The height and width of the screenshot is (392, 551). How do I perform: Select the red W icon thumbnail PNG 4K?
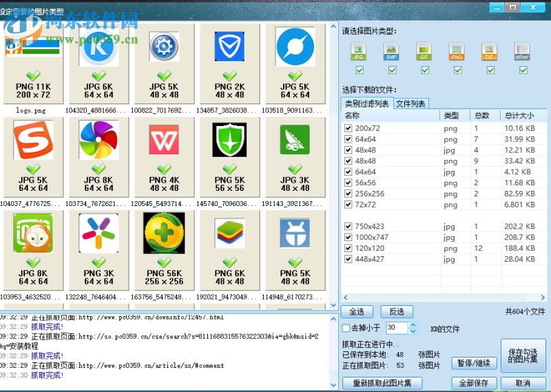click(164, 157)
